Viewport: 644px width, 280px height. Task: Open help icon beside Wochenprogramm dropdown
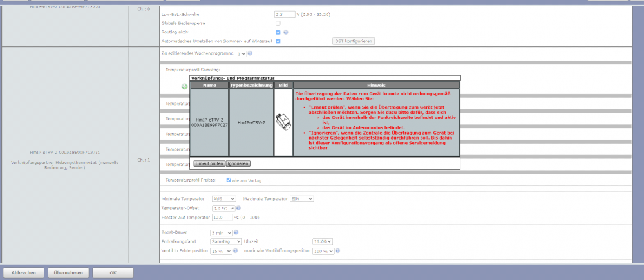pyautogui.click(x=250, y=53)
